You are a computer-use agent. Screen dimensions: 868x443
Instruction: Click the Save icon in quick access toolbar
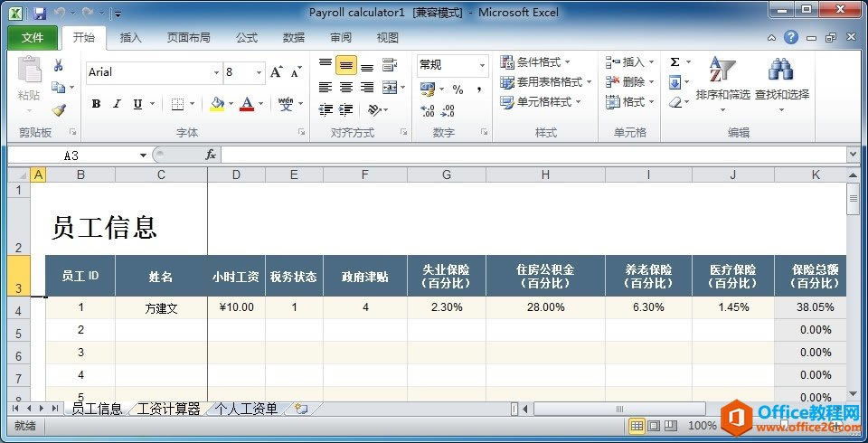pos(39,13)
